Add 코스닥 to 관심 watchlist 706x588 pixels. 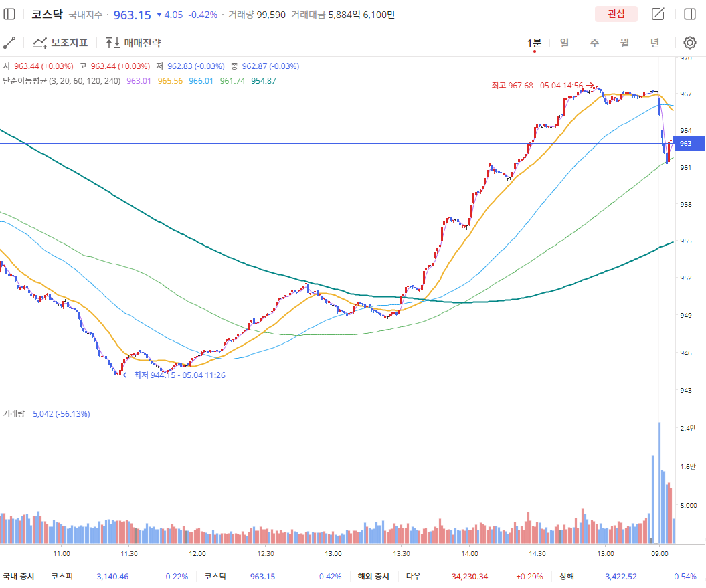click(x=616, y=15)
